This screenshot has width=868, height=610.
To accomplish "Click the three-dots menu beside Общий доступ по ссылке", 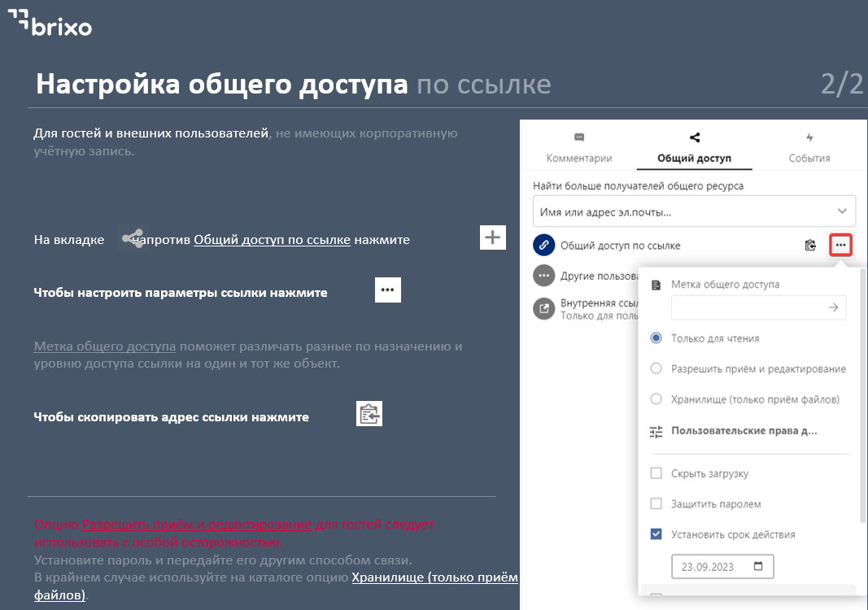I will click(x=840, y=245).
